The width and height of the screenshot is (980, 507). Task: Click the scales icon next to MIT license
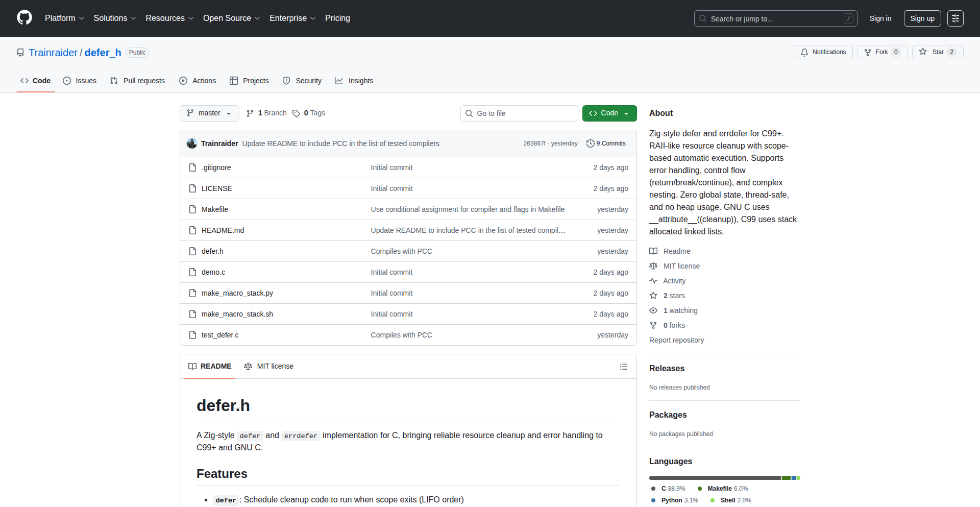click(x=653, y=266)
